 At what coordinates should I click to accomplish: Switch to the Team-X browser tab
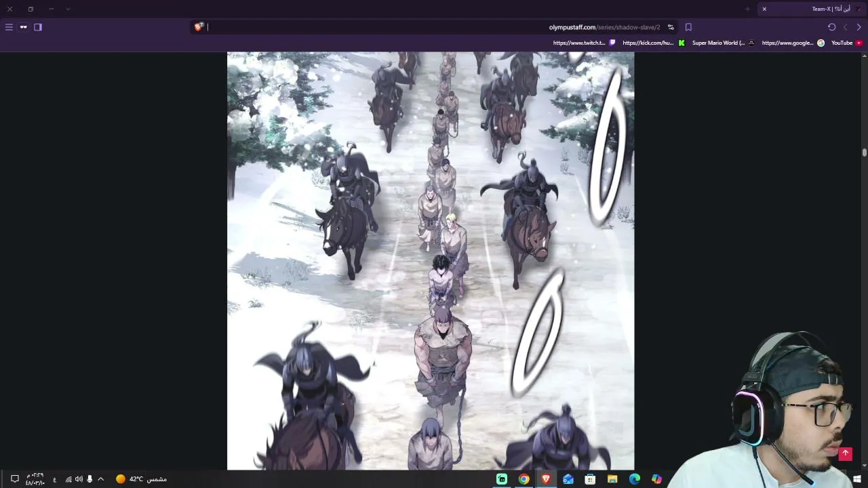(810, 9)
